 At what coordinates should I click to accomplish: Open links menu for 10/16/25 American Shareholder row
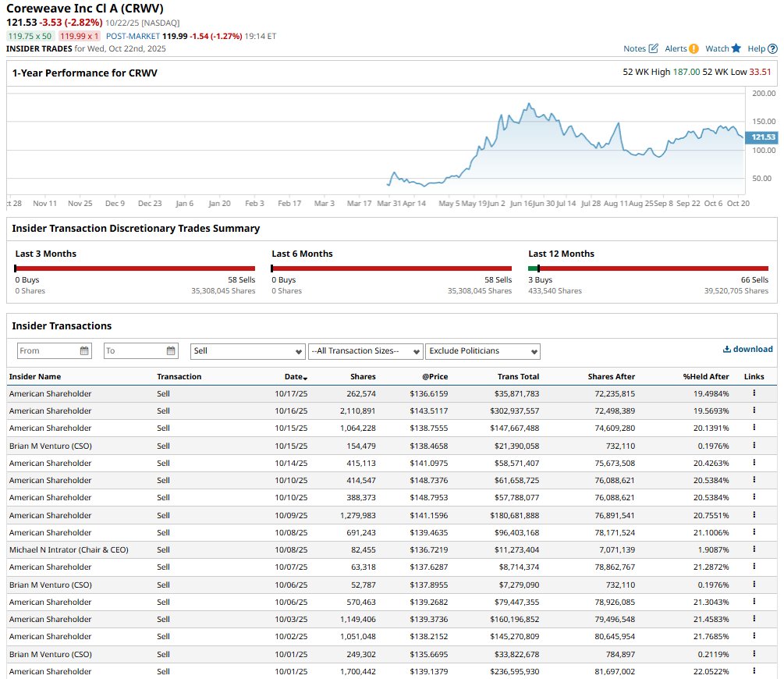click(x=754, y=411)
